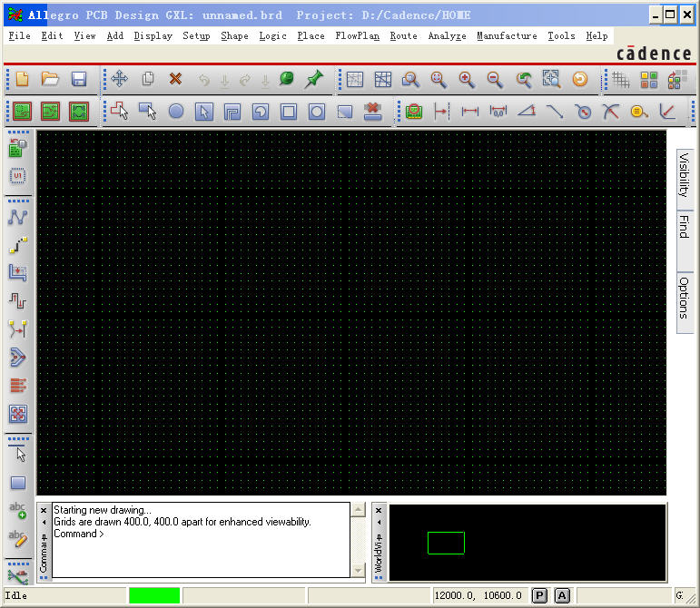Screen dimensions: 700x608
Task: Click the Add Text abc icon
Action: pyautogui.click(x=18, y=511)
